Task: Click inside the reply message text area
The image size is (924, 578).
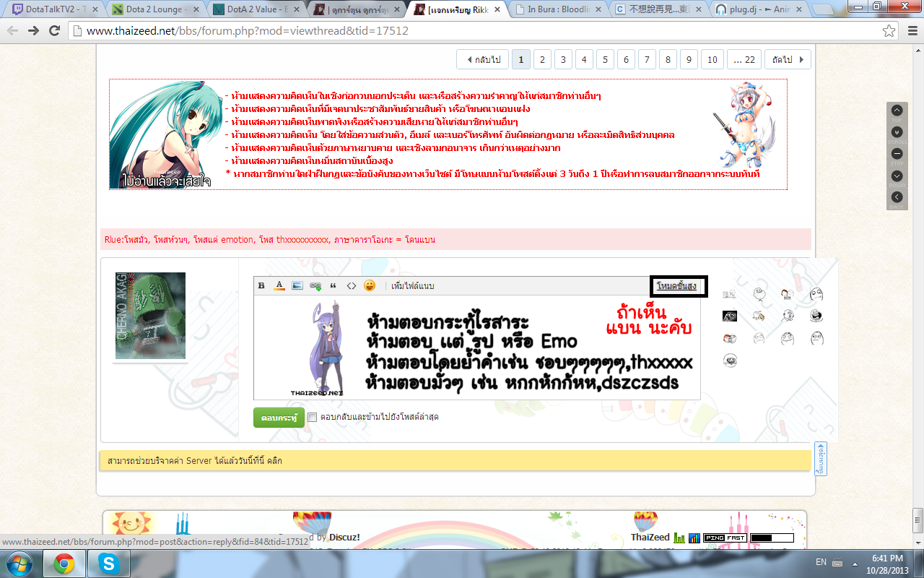Action: (476, 348)
